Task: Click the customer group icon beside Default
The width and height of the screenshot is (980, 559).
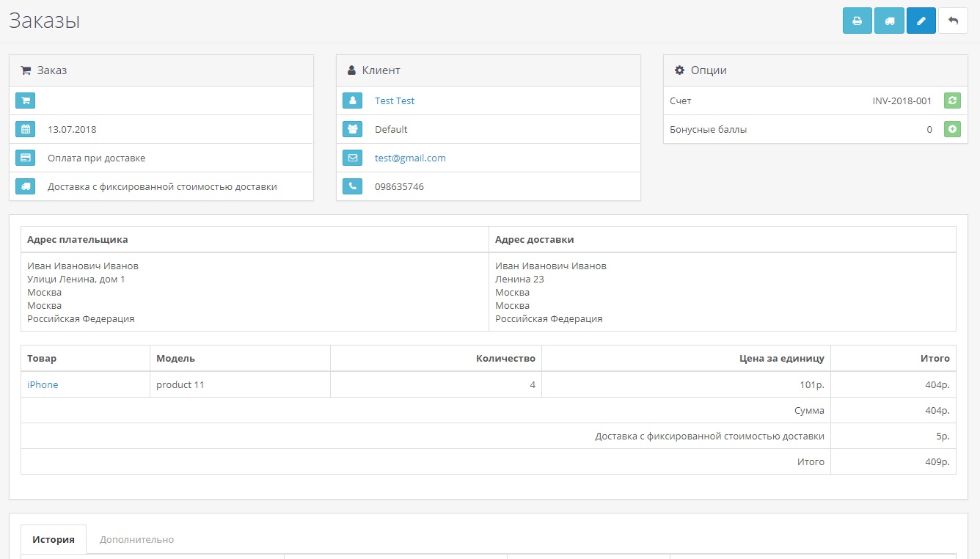Action: [x=352, y=129]
